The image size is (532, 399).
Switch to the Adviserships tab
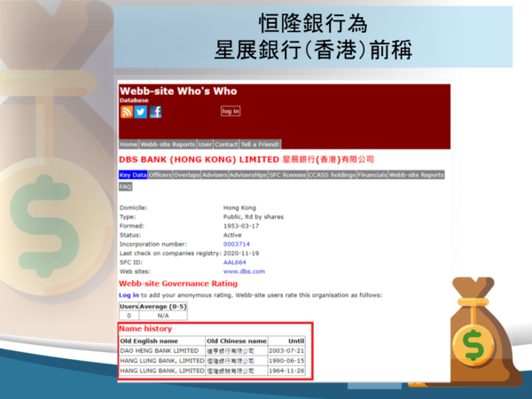click(248, 175)
